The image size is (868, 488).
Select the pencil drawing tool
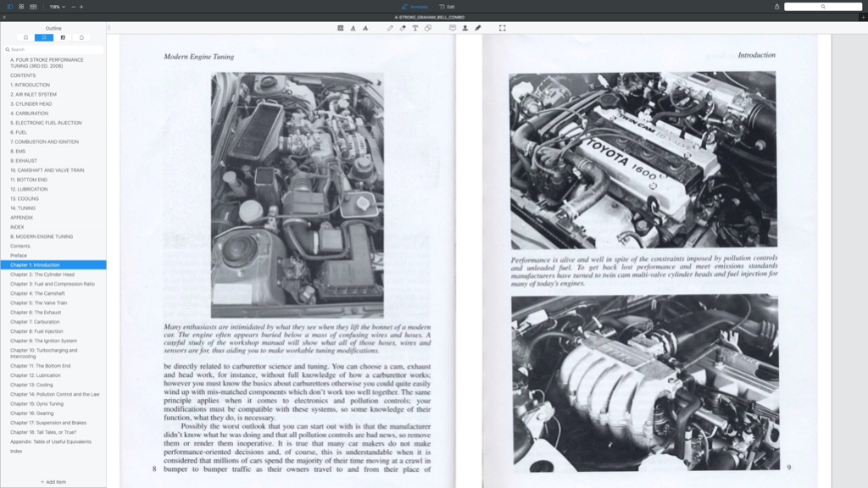point(390,28)
